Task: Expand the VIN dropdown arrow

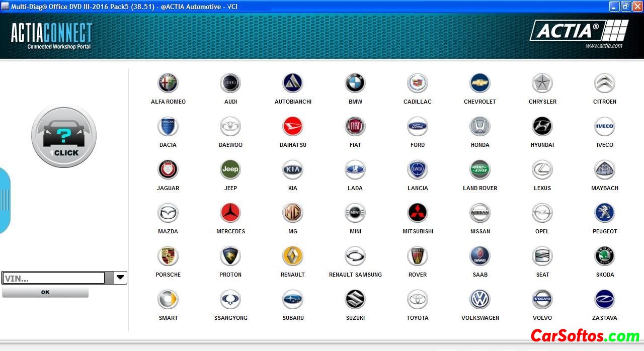Action: click(x=120, y=278)
